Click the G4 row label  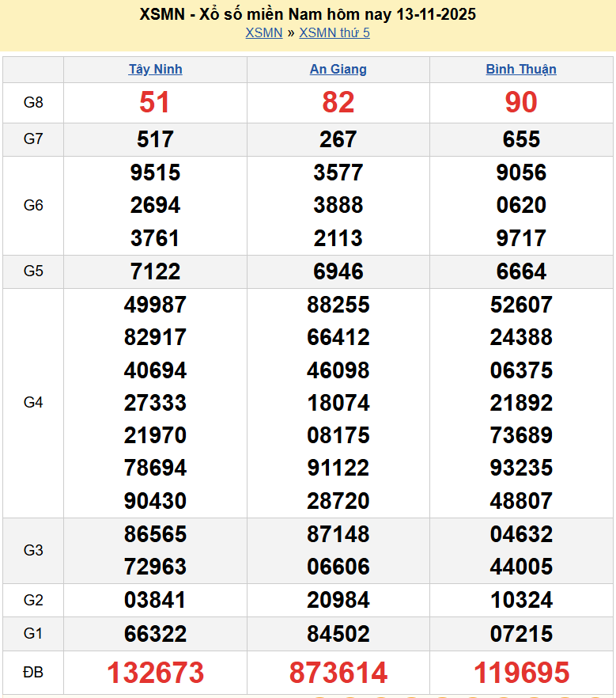(33, 403)
